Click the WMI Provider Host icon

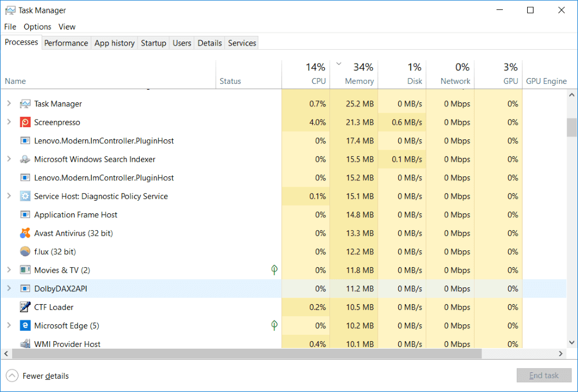coord(25,343)
